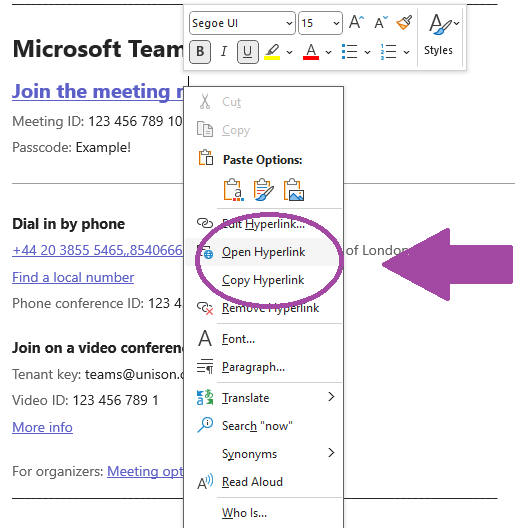Click the Increase Font Size icon
The height and width of the screenshot is (528, 515).
pyautogui.click(x=356, y=23)
